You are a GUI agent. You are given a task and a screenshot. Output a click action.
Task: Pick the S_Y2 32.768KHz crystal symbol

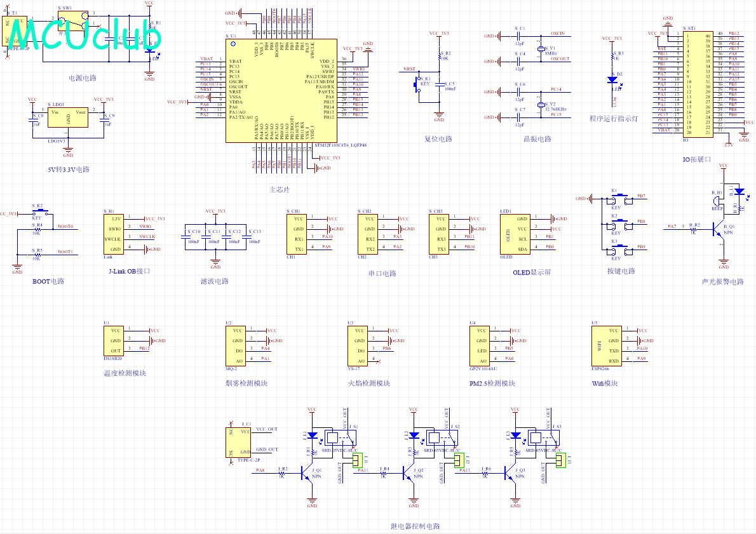click(x=541, y=105)
